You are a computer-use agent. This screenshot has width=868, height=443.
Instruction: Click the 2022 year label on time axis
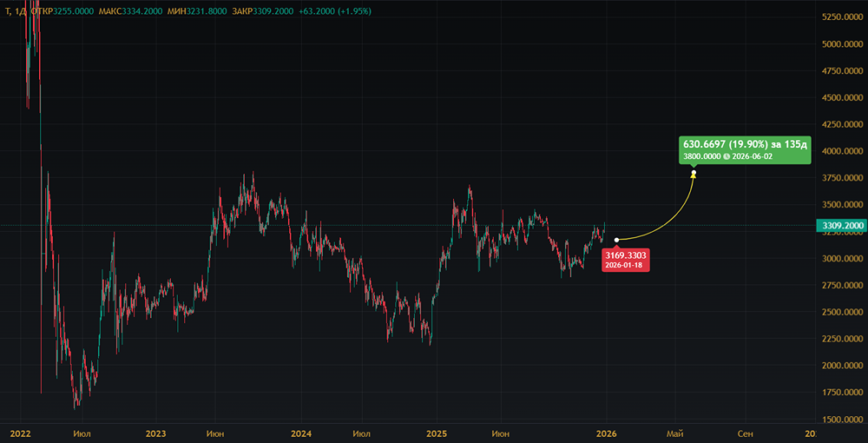[21, 433]
